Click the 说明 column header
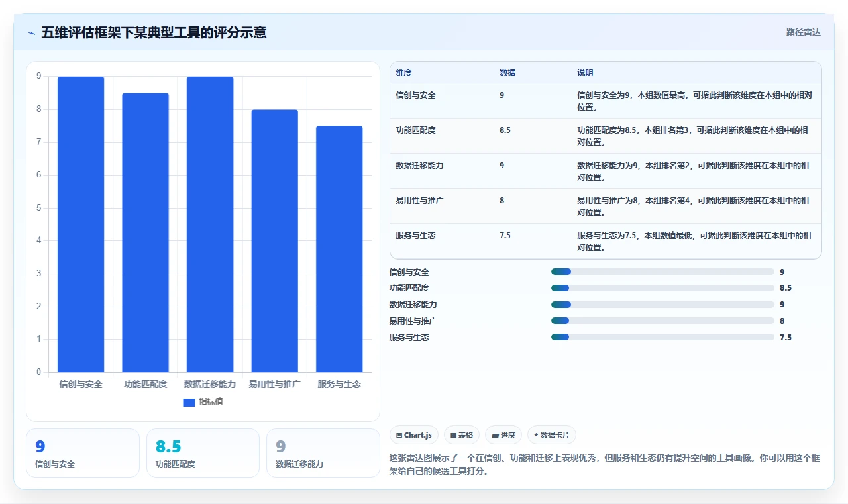Viewport: 848px width, 504px height. (x=585, y=73)
